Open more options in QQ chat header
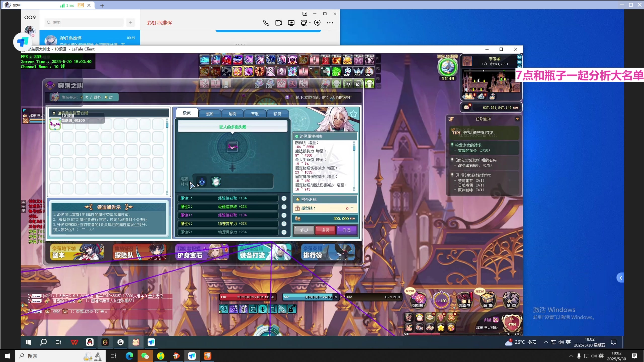644x362 pixels. tap(330, 23)
